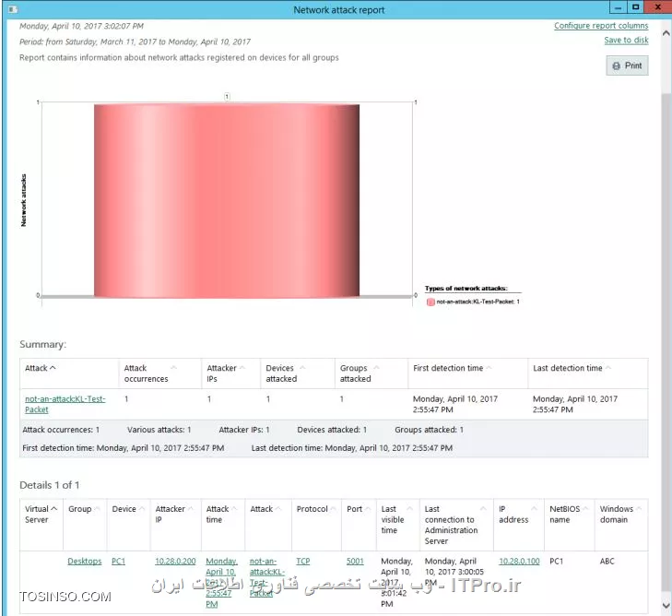The image size is (672, 616).
Task: Sort by Attack occurrences column header
Action: coord(159,373)
